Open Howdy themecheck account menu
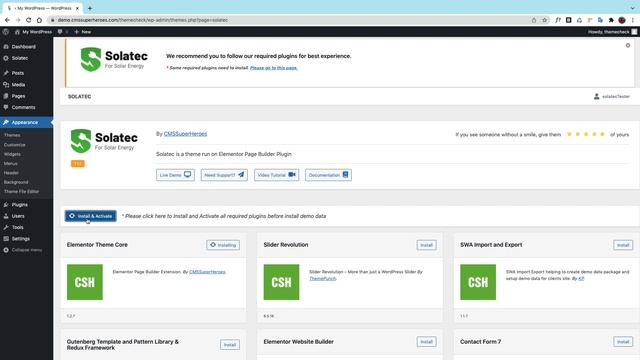 pos(612,32)
